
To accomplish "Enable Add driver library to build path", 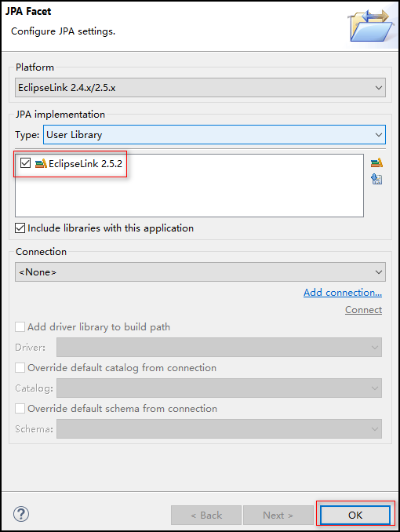I will pyautogui.click(x=20, y=327).
